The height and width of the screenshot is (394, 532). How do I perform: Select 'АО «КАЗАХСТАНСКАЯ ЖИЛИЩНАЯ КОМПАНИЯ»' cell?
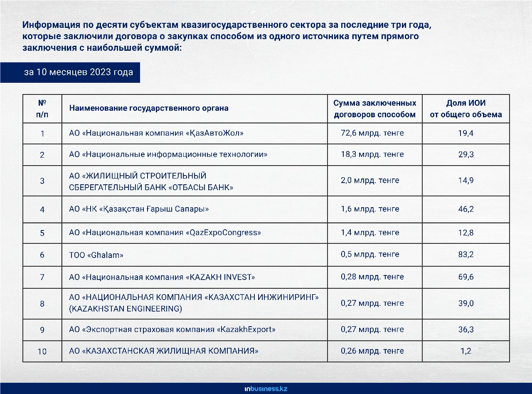(195, 351)
